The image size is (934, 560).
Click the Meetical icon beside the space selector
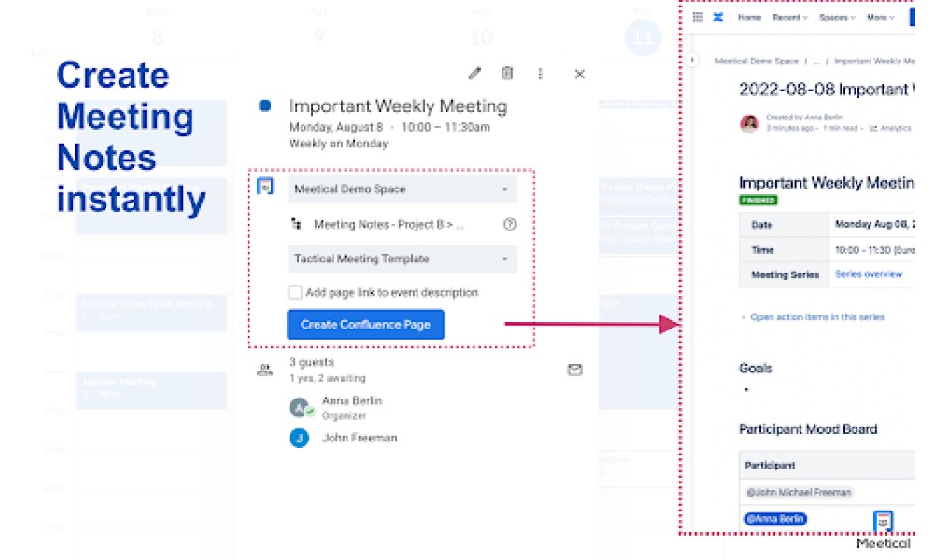265,187
